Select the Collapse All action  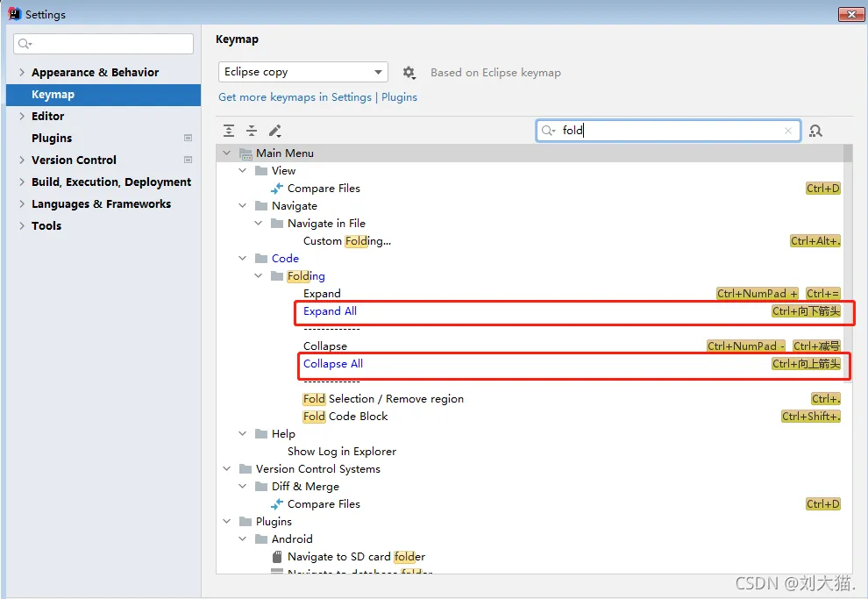(333, 364)
